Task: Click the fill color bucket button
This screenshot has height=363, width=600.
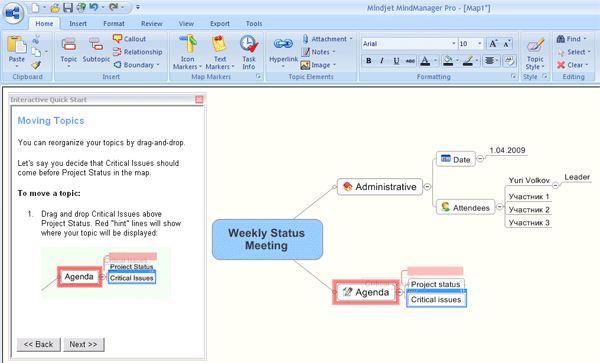Action: (x=448, y=60)
